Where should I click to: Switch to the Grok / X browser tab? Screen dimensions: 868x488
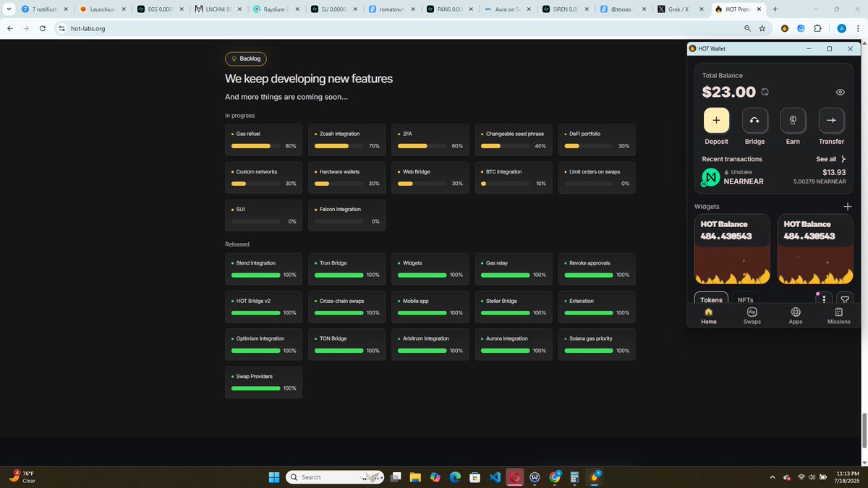click(680, 9)
